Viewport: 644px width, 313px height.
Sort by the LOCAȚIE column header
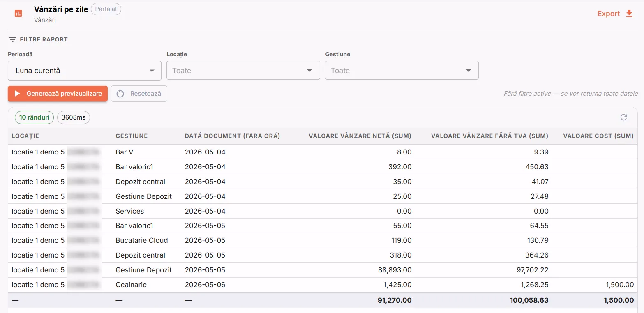click(25, 136)
